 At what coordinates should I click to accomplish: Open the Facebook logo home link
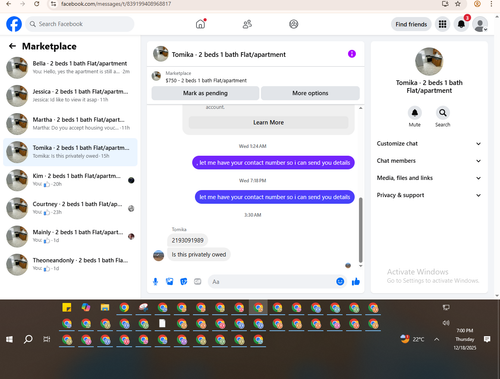(14, 24)
